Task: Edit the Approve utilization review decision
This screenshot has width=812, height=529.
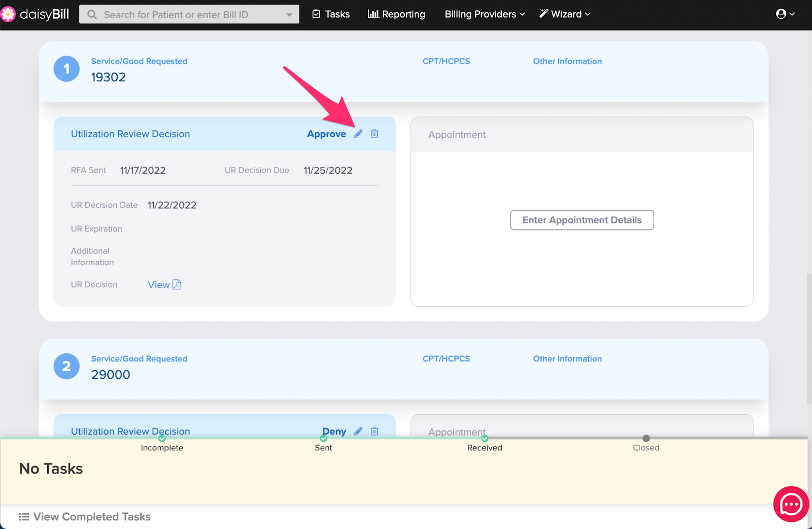Action: pos(358,134)
